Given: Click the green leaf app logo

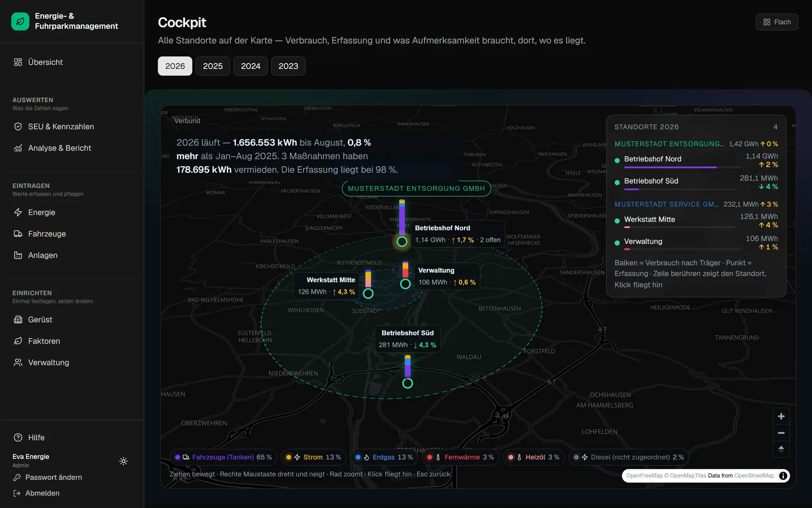Looking at the screenshot, I should click(x=20, y=21).
